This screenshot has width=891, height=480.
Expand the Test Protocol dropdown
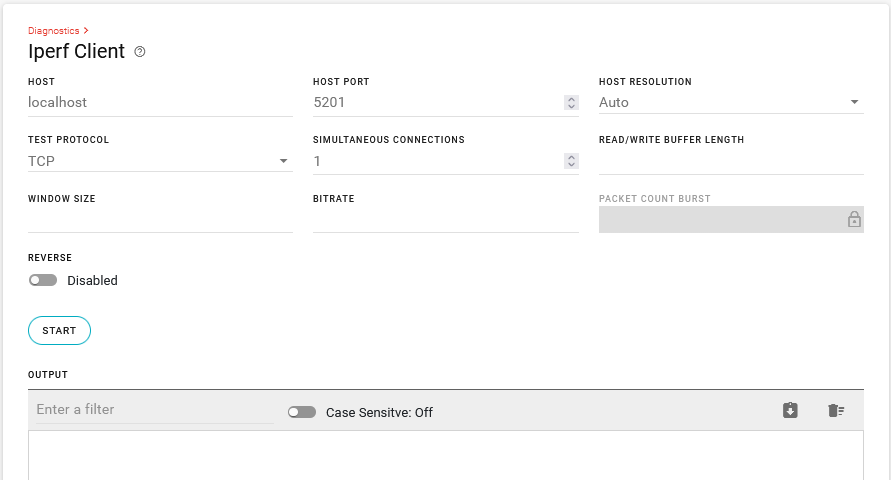point(160,161)
